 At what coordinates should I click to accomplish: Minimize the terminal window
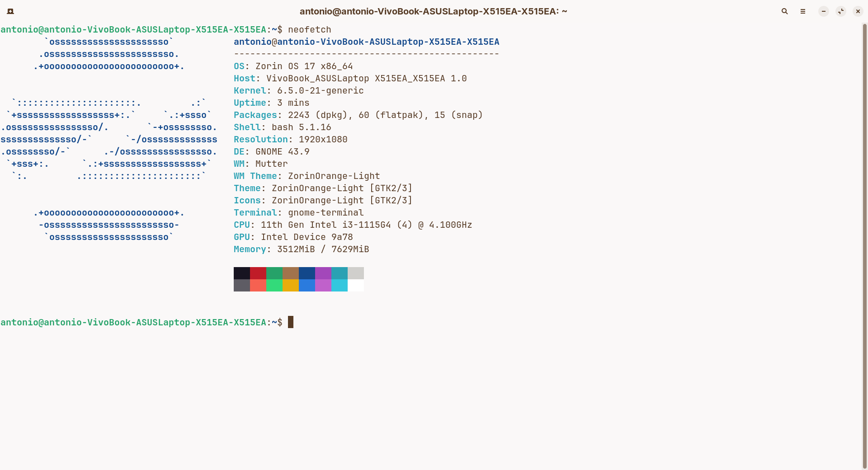824,11
